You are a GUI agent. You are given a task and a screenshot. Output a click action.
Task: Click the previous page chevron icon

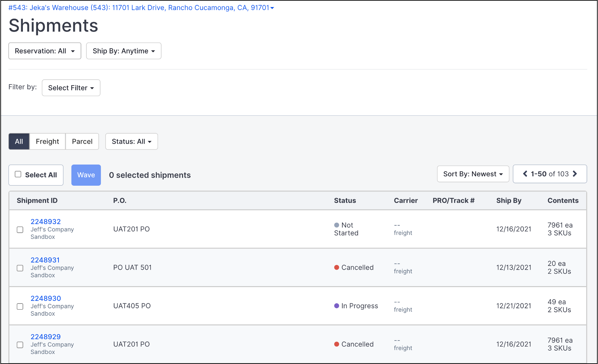coord(525,174)
